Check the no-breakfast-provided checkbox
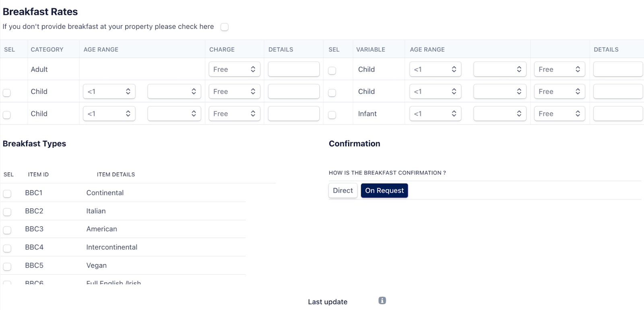 tap(225, 27)
